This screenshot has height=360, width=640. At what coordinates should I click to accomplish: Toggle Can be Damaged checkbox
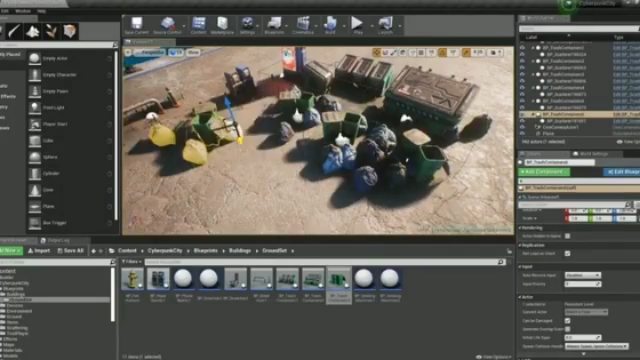(567, 321)
